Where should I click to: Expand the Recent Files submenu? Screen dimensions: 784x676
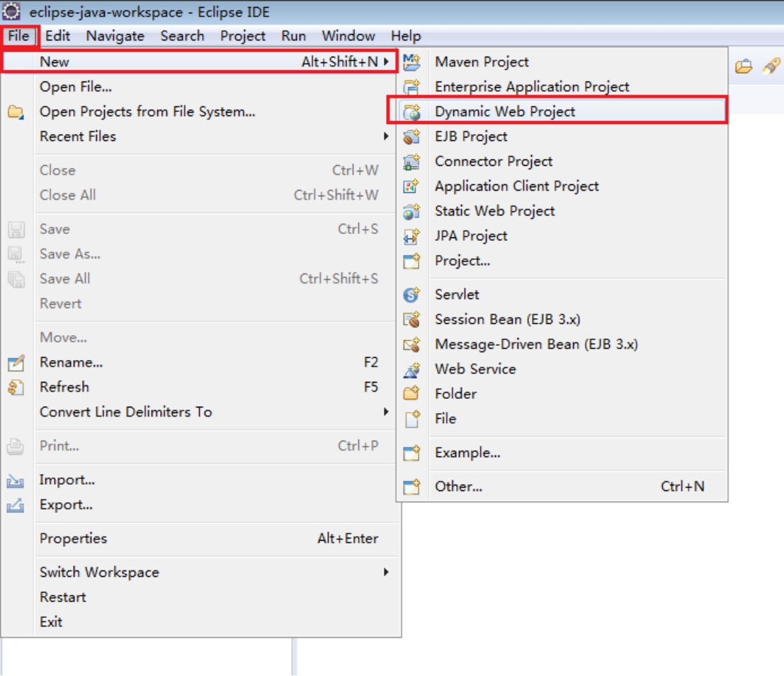386,136
